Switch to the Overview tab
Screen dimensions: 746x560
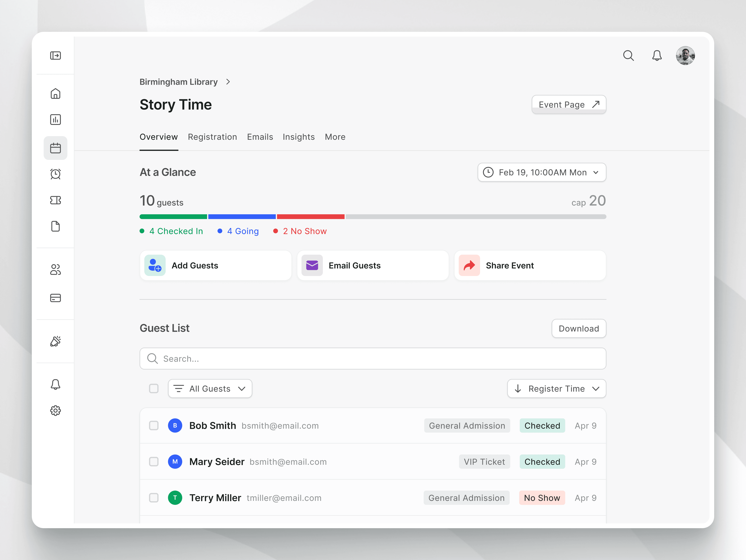coord(159,137)
